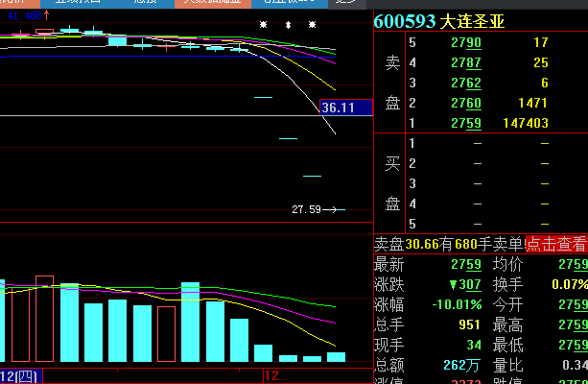This screenshot has height=384, width=588.
Task: Click 最新 value 2759
Action: (x=466, y=265)
